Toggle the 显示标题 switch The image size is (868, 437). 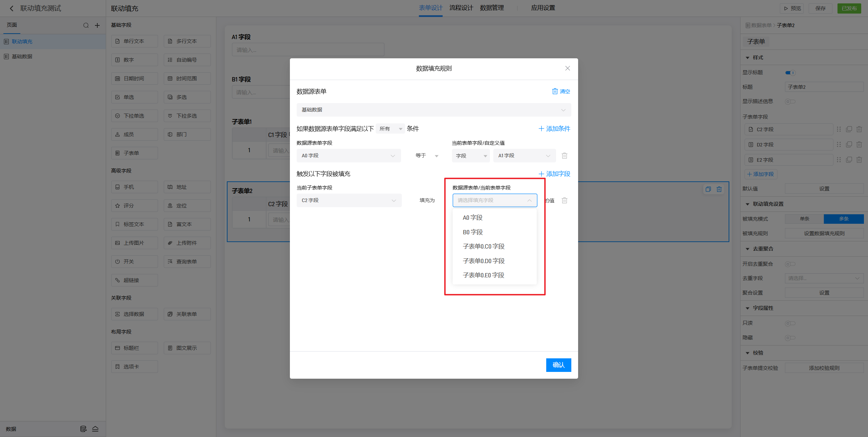(790, 73)
